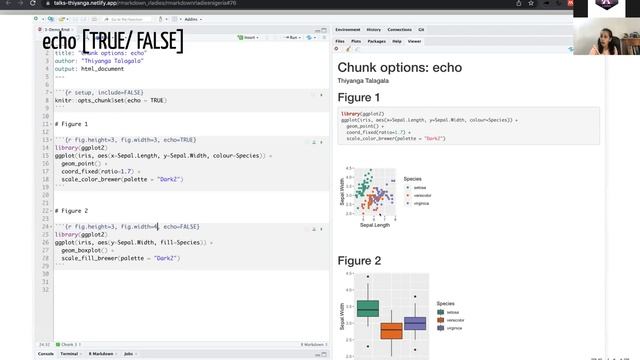Click the setosa green boxplot legend swatch
This screenshot has width=640, height=360.
pyautogui.click(x=440, y=312)
